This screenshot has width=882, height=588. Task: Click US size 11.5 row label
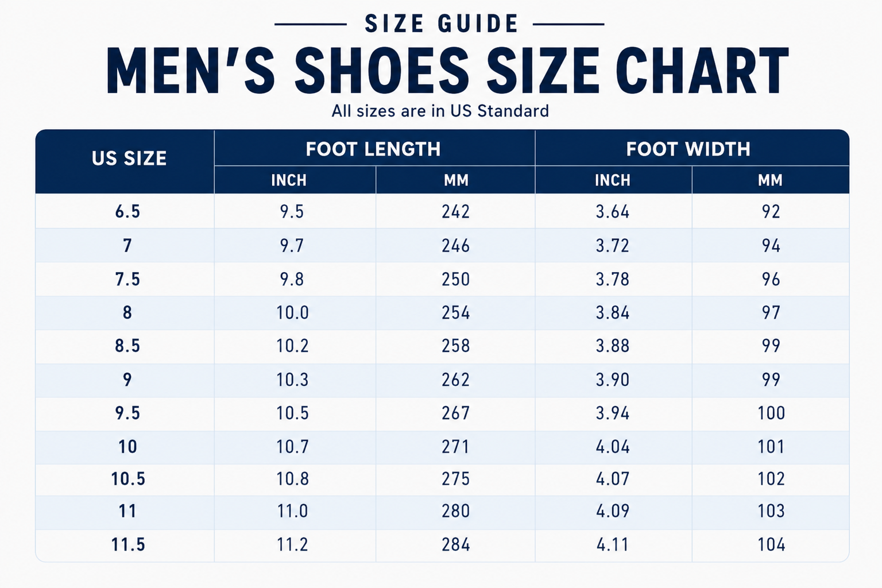click(128, 544)
